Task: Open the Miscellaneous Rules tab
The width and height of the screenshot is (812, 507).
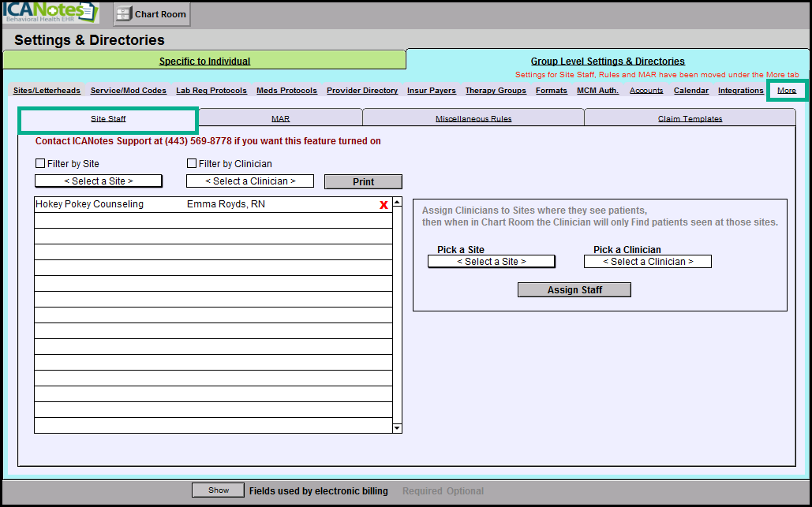Action: 473,119
